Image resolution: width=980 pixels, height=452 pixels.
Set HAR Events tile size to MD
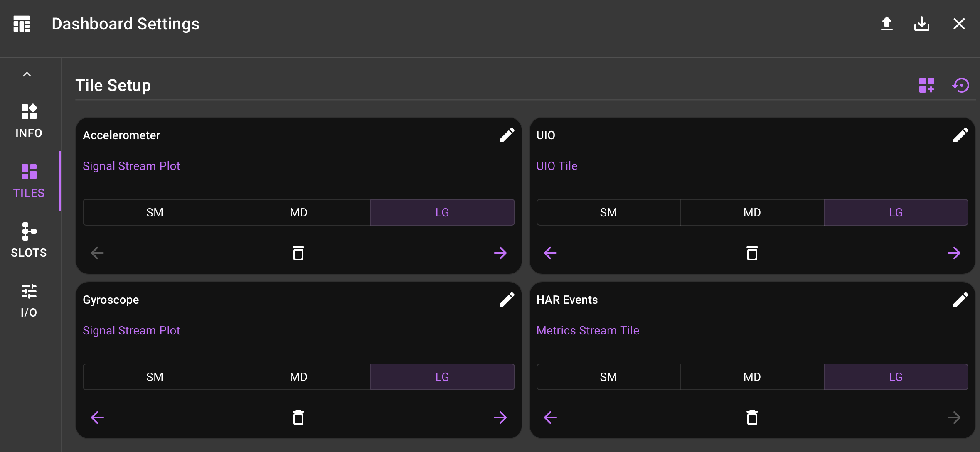pyautogui.click(x=752, y=377)
